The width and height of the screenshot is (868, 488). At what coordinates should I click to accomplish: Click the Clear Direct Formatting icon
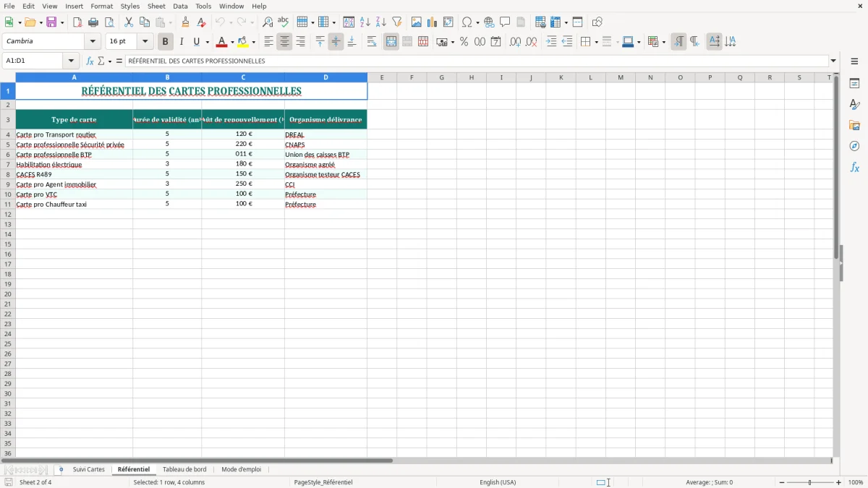(x=201, y=22)
